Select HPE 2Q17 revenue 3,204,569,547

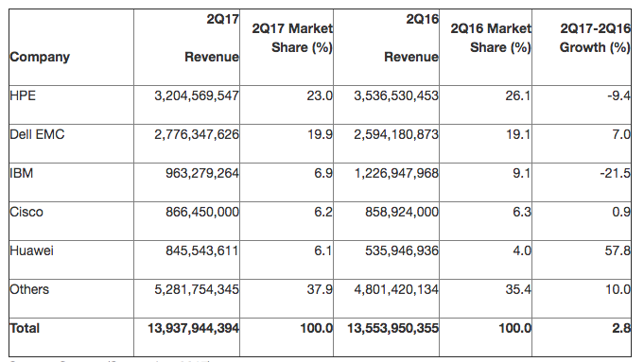[197, 95]
